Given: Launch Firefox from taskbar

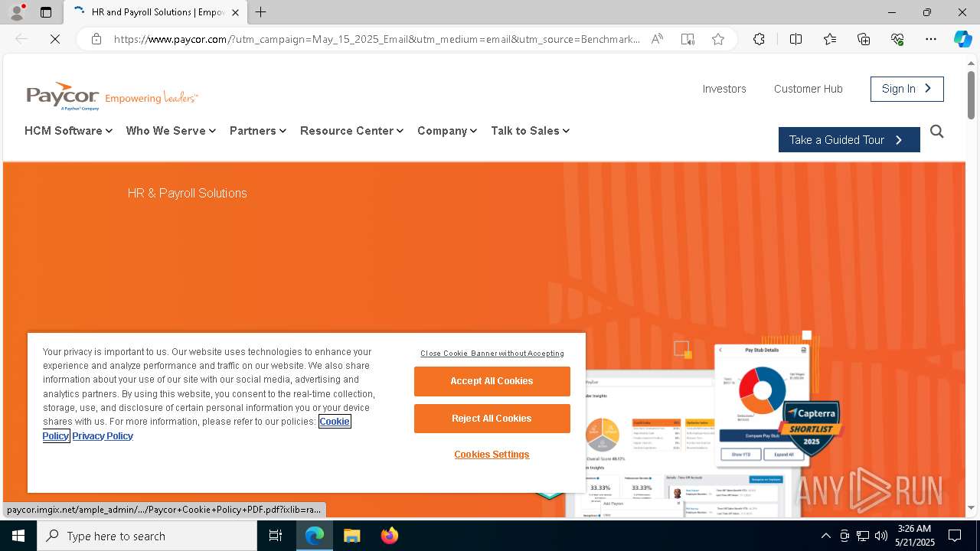Looking at the screenshot, I should click(389, 536).
